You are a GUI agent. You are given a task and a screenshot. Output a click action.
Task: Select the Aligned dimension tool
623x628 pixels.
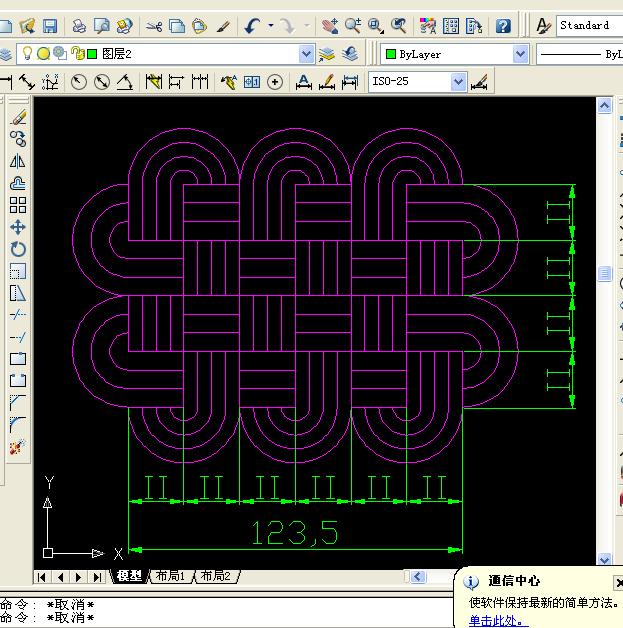point(26,82)
